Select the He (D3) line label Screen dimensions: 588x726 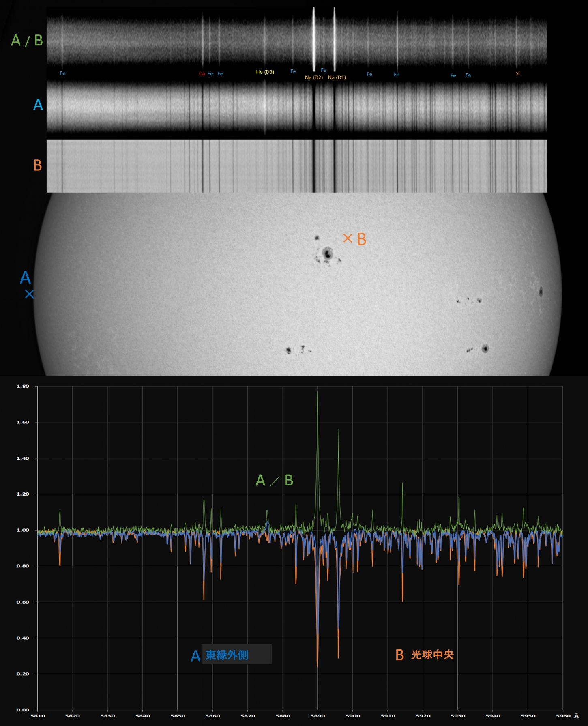point(265,72)
